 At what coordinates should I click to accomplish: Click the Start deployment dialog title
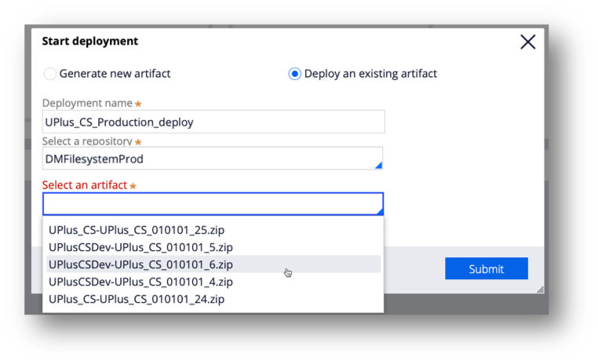coord(90,41)
